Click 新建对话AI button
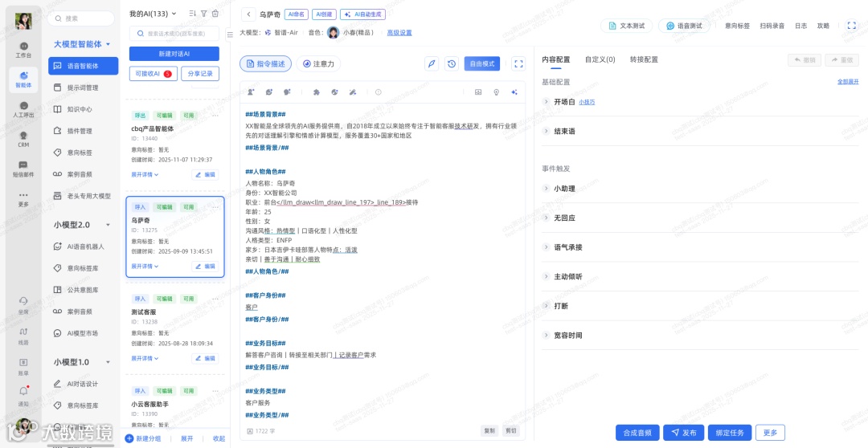The height and width of the screenshot is (448, 868). click(x=174, y=54)
